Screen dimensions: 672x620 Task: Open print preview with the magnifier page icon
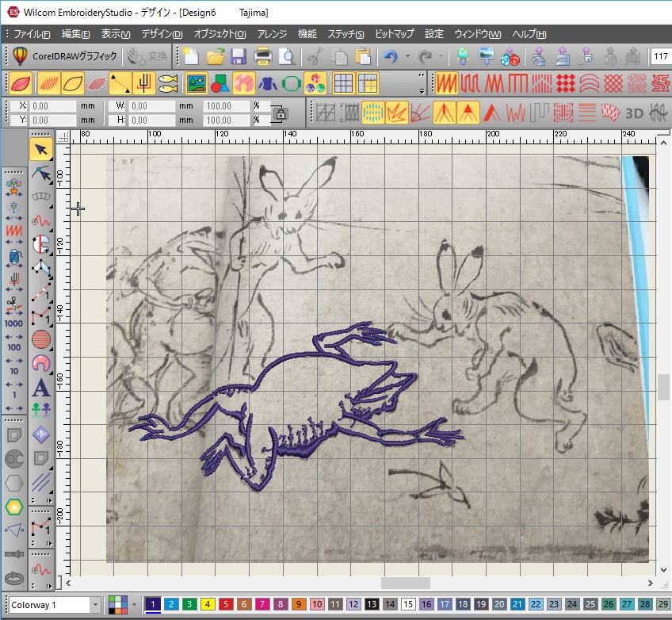pos(287,56)
